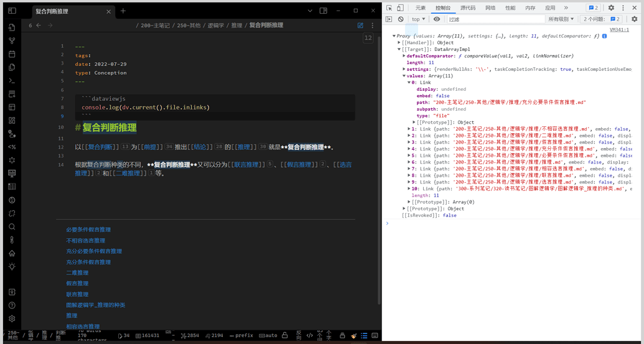Toggle live expression eye icon

[x=437, y=19]
